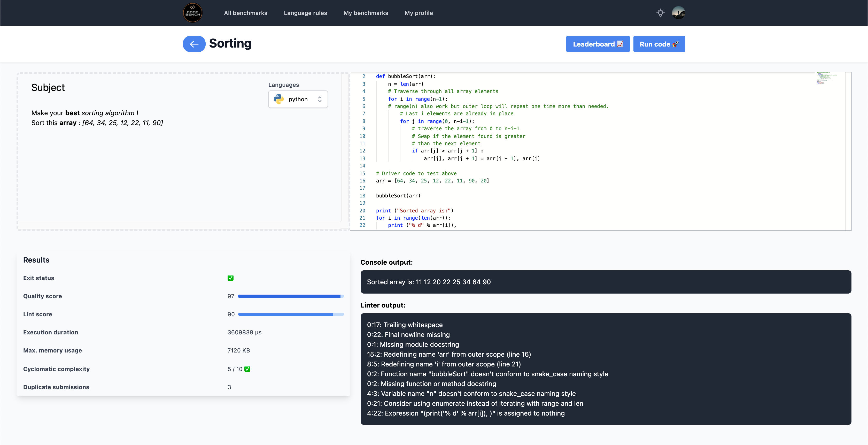Screen dimensions: 868x445
Task: Click the array text '[64, 34, 25, 12, 22, 11, 90]'
Action: click(x=123, y=123)
